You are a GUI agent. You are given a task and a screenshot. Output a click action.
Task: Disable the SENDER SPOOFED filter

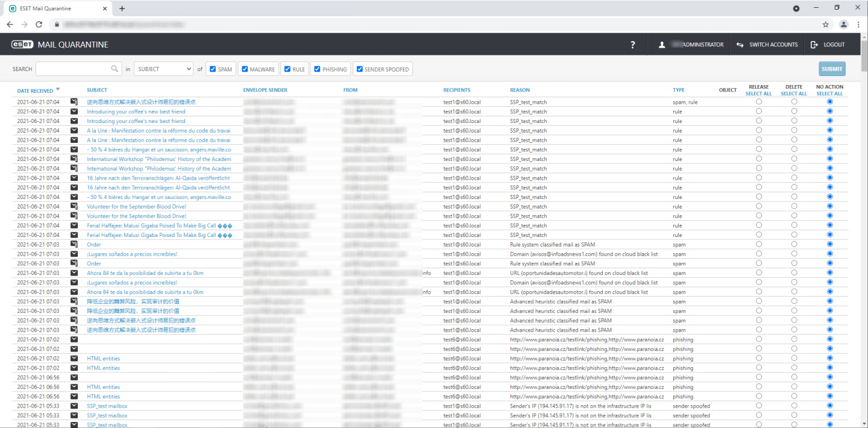358,69
